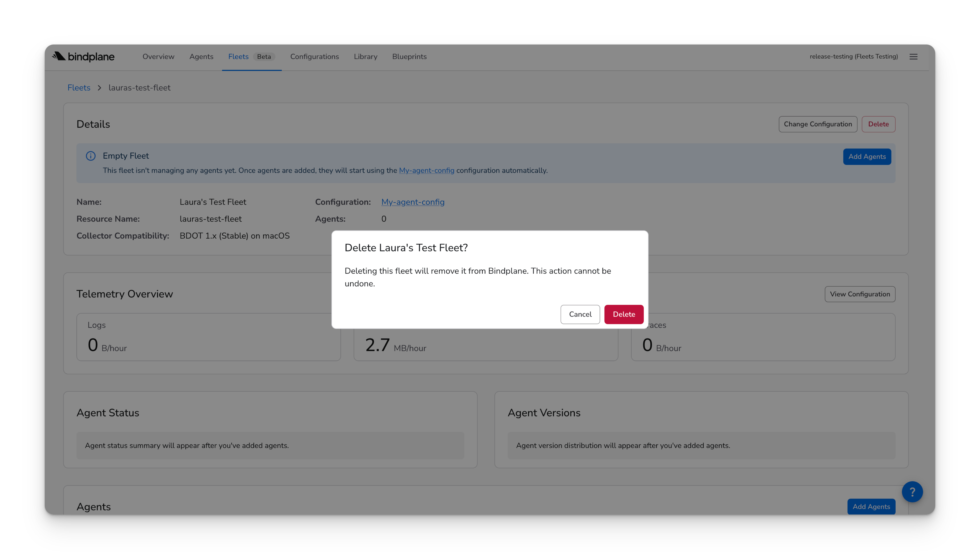Cancel the delete fleet dialog
The width and height of the screenshot is (980, 559).
point(580,314)
